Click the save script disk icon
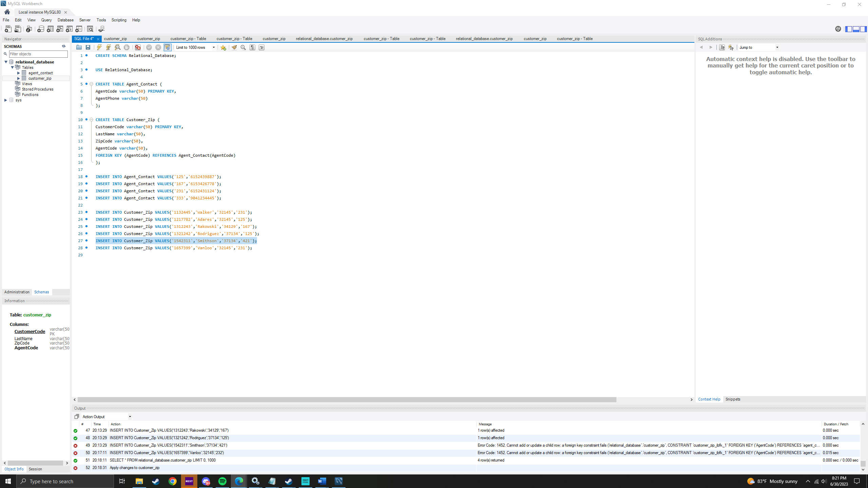Viewport: 868px width, 488px height. tap(88, 47)
